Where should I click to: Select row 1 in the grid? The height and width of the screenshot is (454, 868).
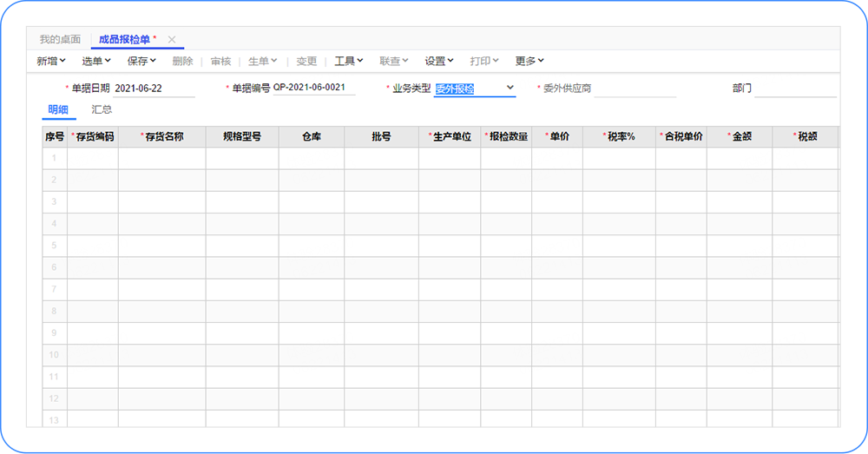(x=54, y=158)
